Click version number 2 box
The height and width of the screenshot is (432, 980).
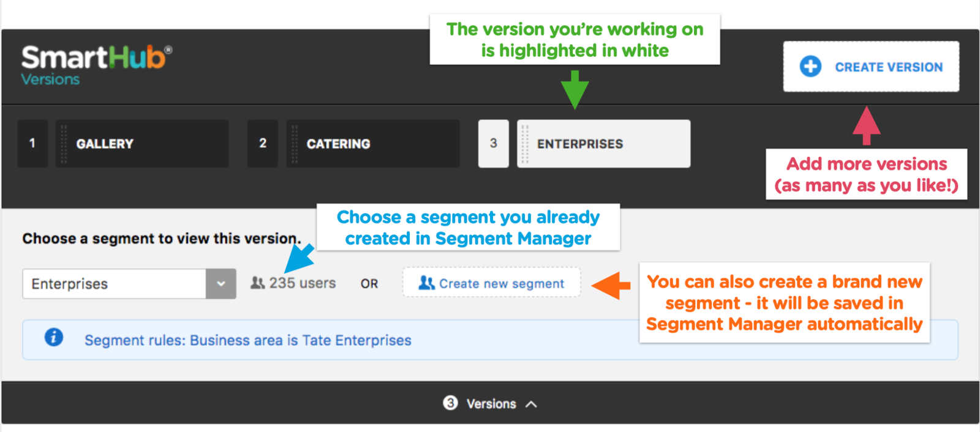pos(263,144)
